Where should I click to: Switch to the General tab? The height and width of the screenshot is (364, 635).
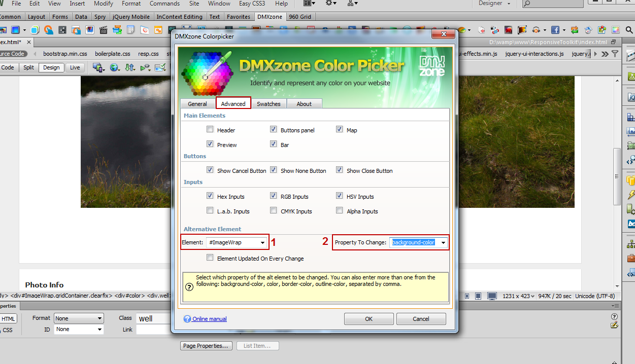point(197,103)
